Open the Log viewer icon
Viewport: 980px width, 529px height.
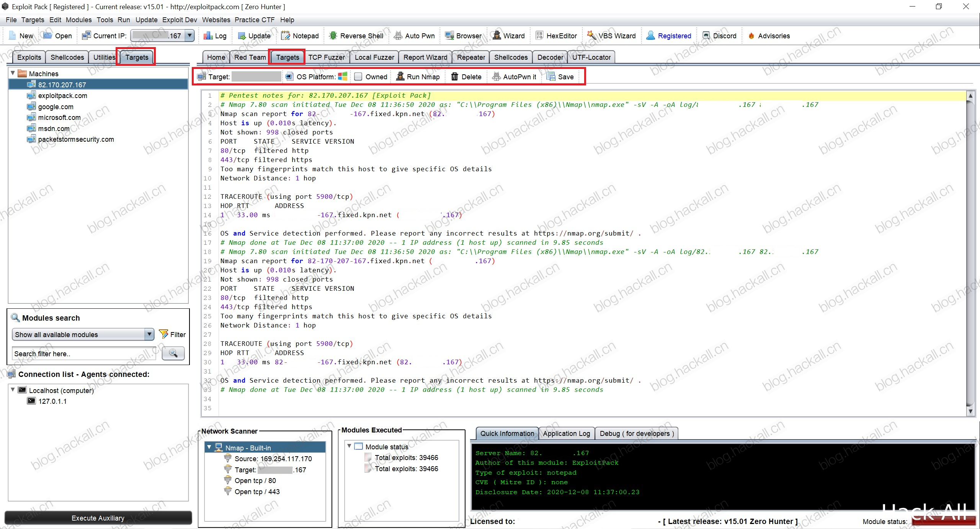click(208, 36)
